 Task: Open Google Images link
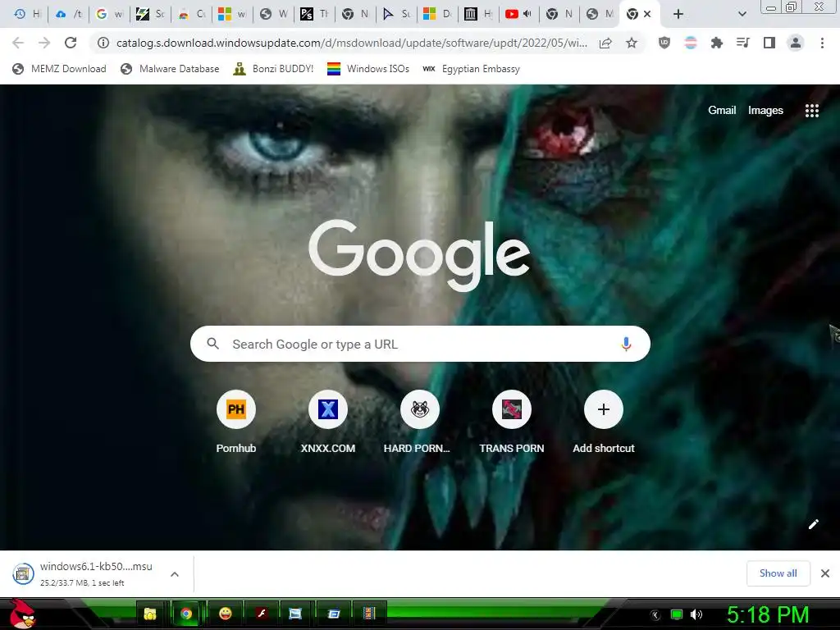tap(765, 111)
